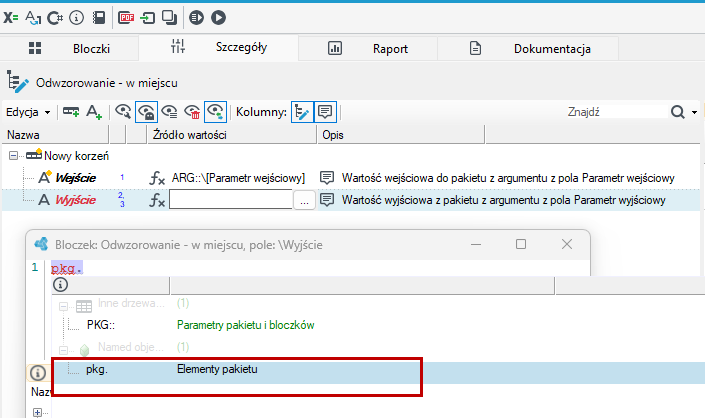
Task: Switch to the Raport tab
Action: click(x=368, y=49)
